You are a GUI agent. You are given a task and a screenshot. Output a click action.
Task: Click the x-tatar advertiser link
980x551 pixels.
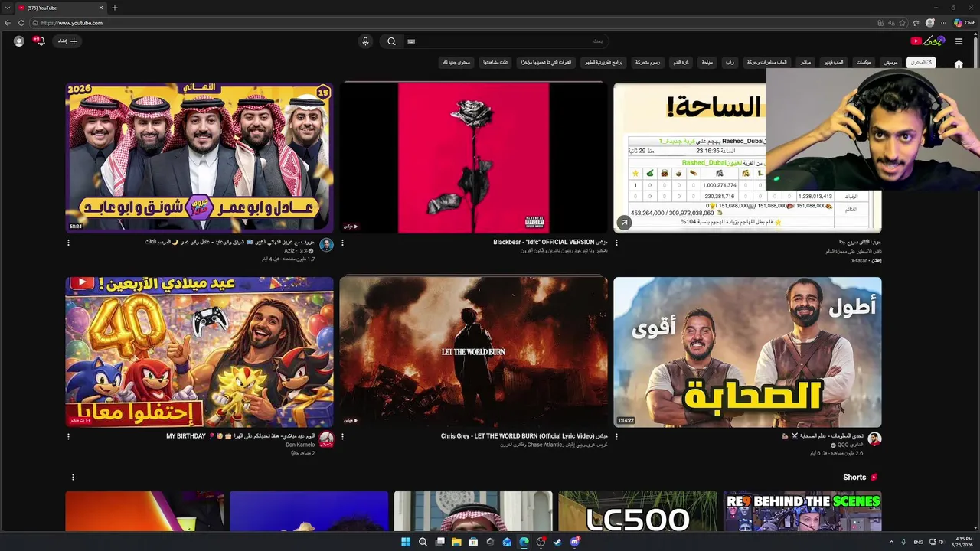859,261
